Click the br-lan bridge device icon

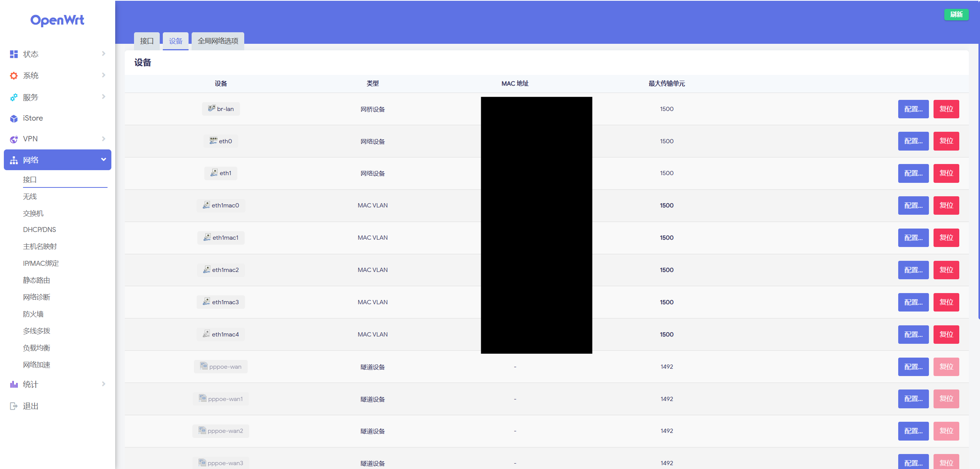(211, 108)
